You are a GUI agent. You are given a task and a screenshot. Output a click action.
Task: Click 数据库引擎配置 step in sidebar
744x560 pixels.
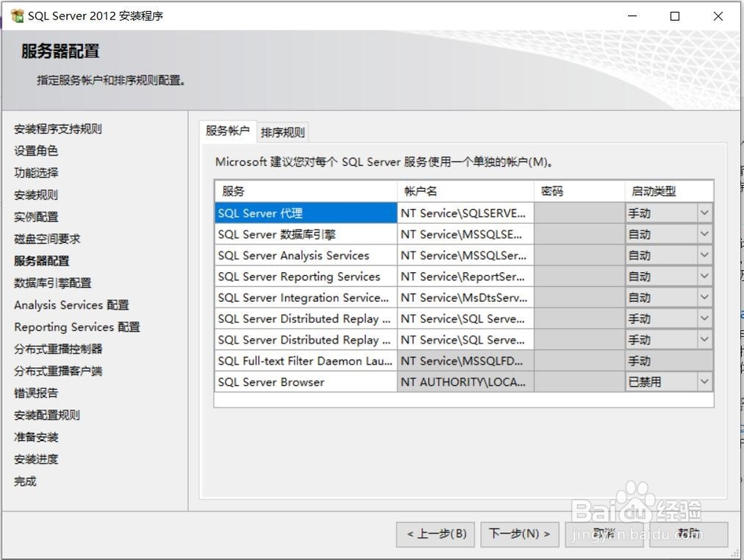point(53,283)
